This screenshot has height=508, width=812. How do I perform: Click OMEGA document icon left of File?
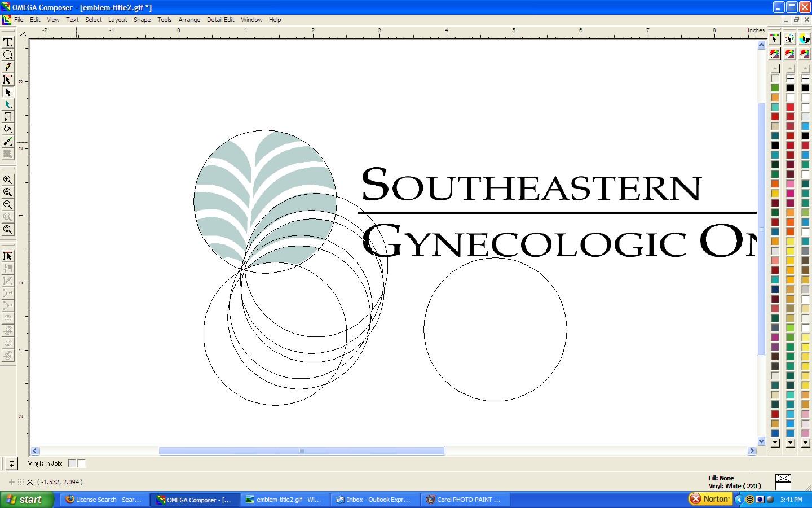point(7,20)
